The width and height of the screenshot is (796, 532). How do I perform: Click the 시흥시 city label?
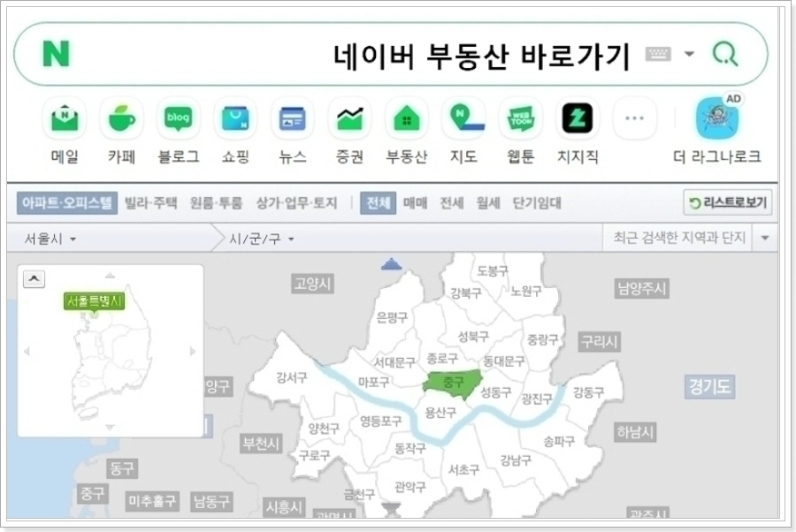point(284,506)
